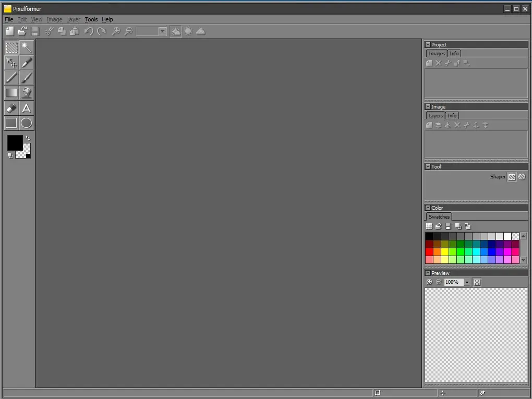Choose the rectangular Shape option in Tool panel
Screen dimensions: 532x399
coord(512,177)
